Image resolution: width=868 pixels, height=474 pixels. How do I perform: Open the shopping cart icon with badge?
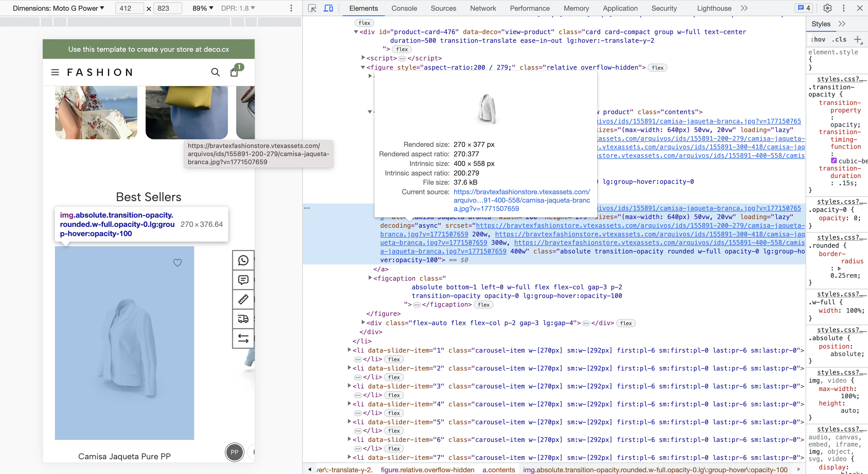tap(235, 72)
